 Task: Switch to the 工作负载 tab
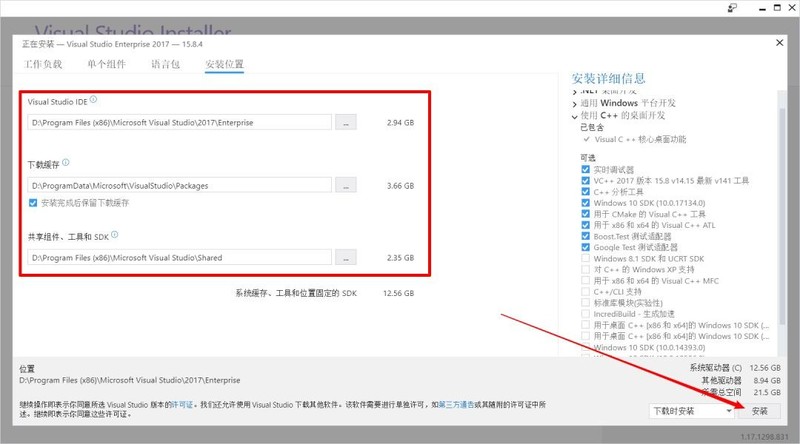coord(43,65)
